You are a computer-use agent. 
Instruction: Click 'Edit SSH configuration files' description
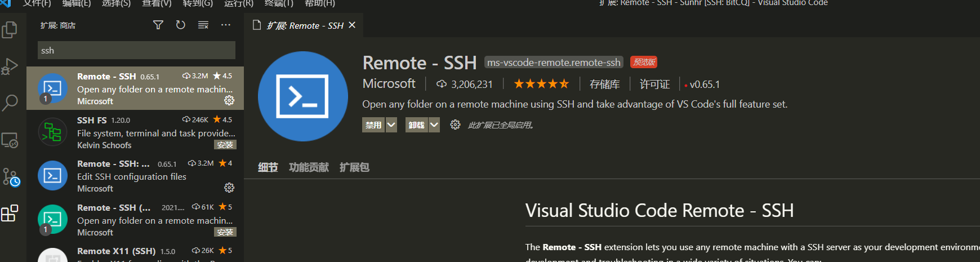(132, 176)
